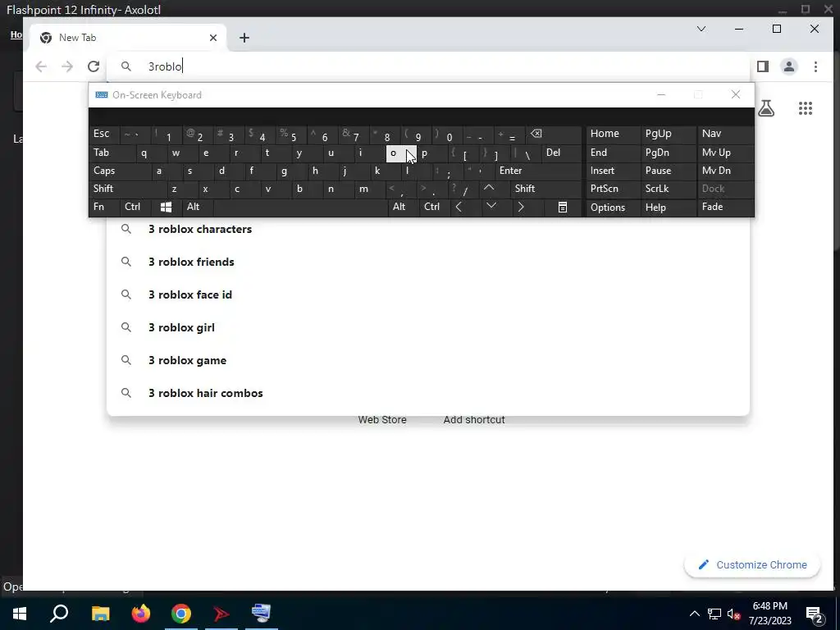Screen dimensions: 840x630
Task: Toggle right Shift key on keyboard
Action: point(546,189)
